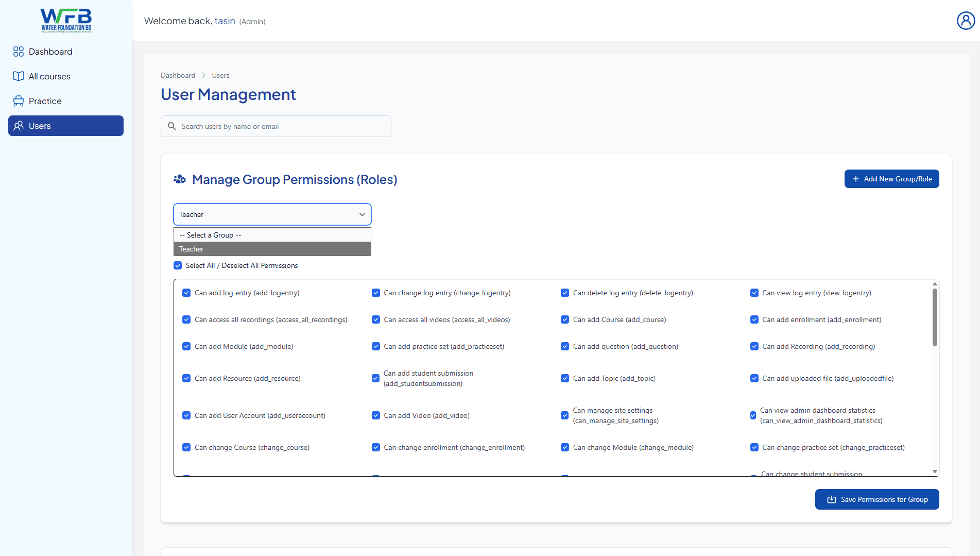Select the Users sidebar item
The width and height of the screenshot is (980, 556).
tap(66, 126)
